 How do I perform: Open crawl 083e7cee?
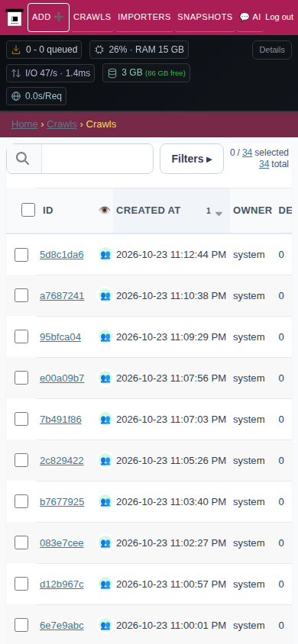pyautogui.click(x=62, y=543)
